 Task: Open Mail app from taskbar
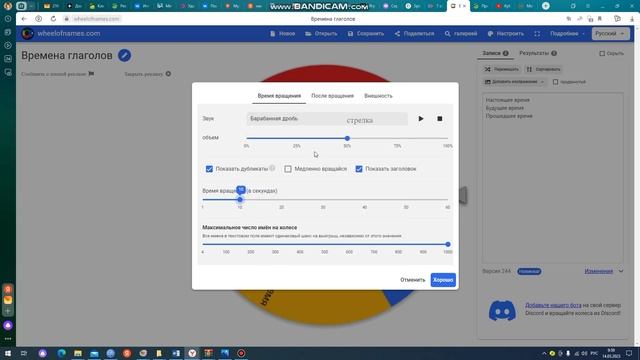(94, 353)
